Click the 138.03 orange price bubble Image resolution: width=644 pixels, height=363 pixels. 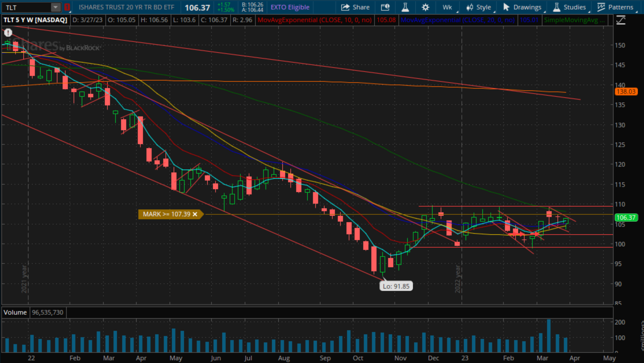[626, 92]
